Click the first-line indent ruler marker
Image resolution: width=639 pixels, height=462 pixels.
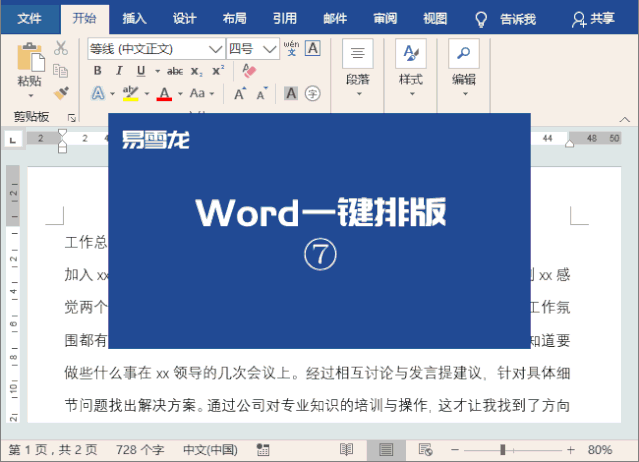tap(62, 133)
